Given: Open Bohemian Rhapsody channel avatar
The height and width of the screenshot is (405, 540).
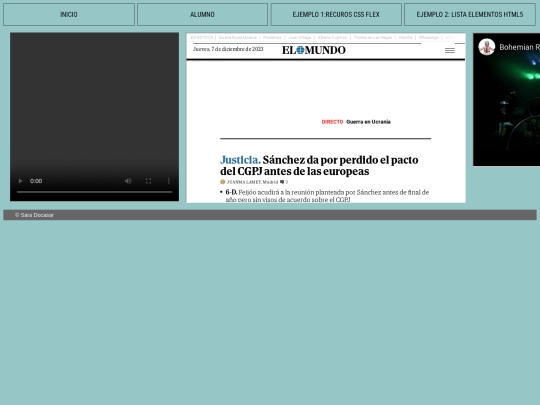Looking at the screenshot, I should point(487,47).
